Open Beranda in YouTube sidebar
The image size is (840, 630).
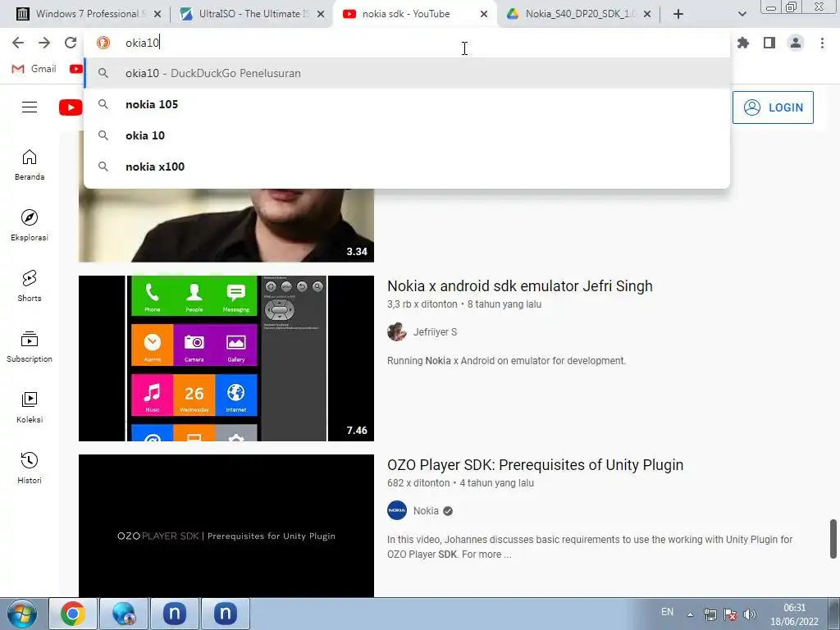30,165
